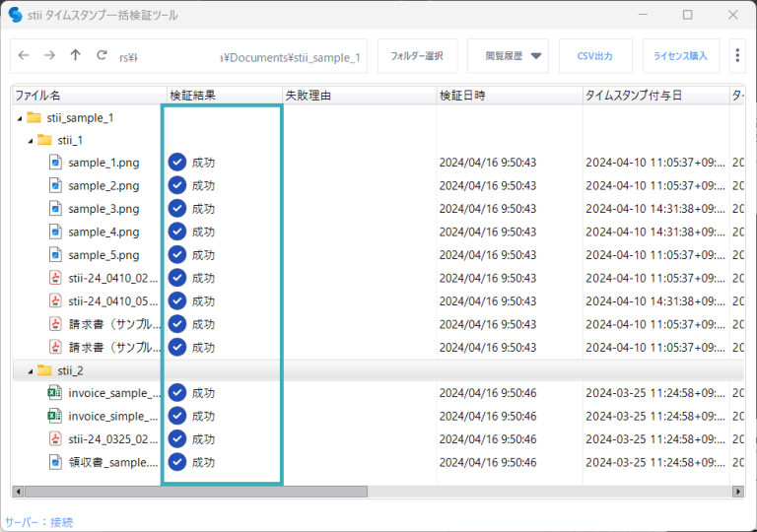Click the stii_sample_1 root folder icon
Screen dimensions: 757x532
(34, 117)
